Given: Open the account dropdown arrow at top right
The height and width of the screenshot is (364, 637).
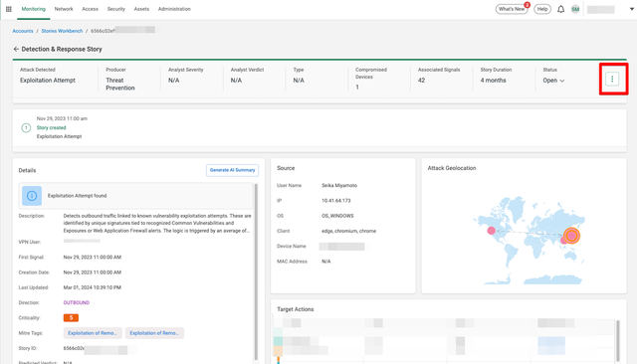Looking at the screenshot, I should tap(632, 9).
